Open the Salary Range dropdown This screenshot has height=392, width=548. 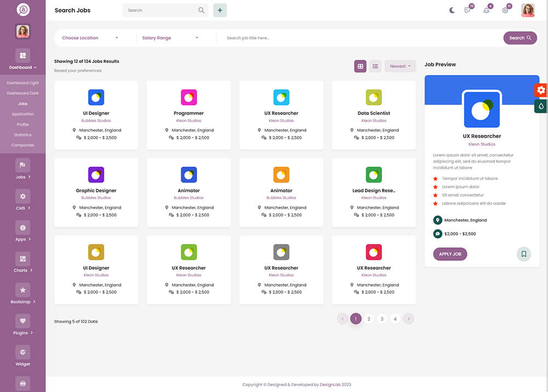[x=170, y=38]
